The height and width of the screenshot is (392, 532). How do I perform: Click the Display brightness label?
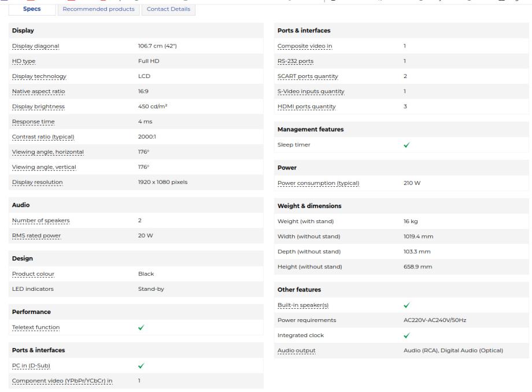pyautogui.click(x=38, y=106)
